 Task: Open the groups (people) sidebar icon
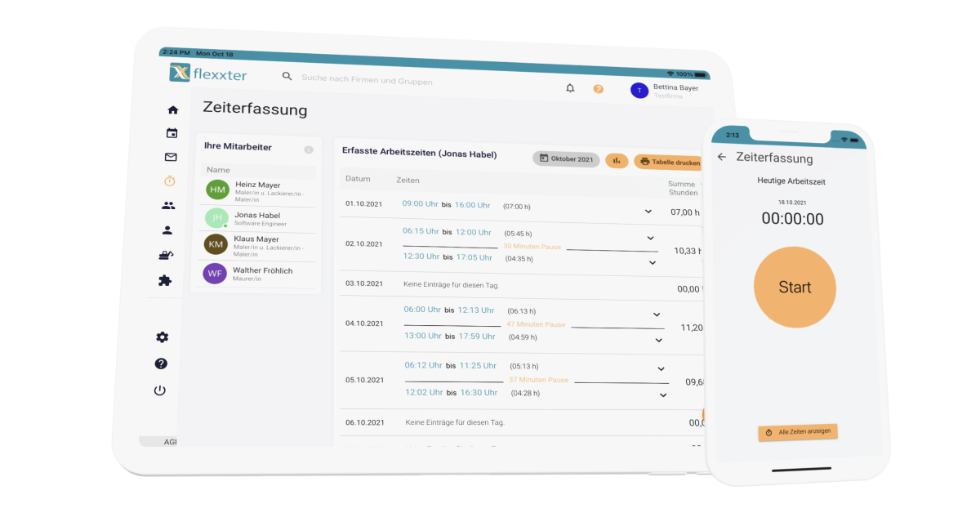168,206
